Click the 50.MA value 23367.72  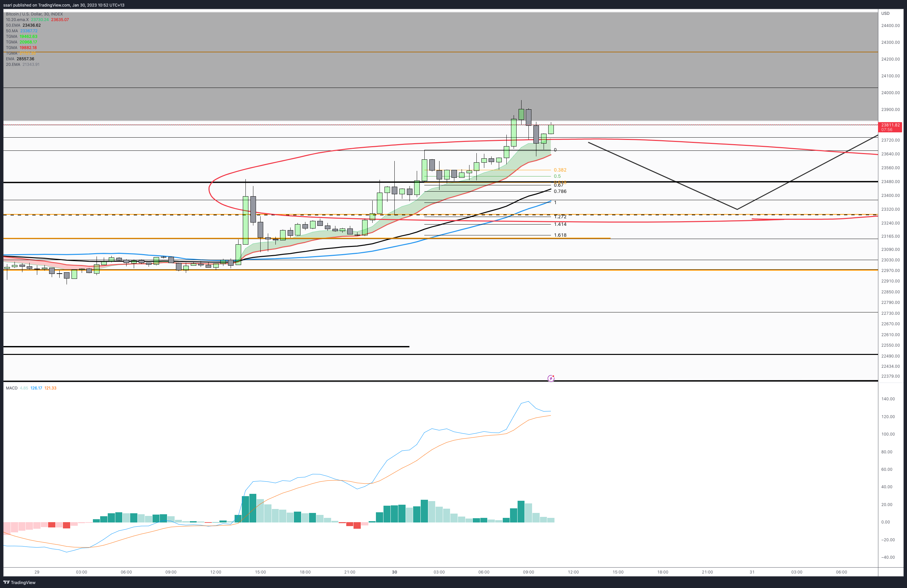29,31
